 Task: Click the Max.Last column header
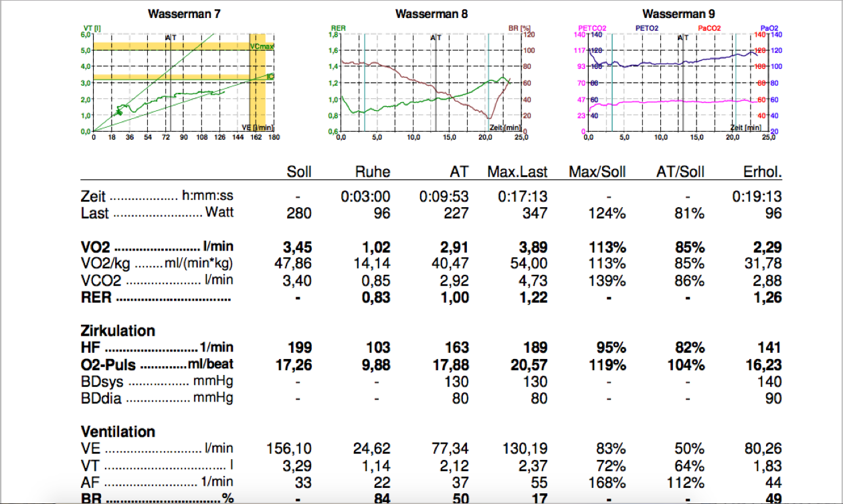pos(517,172)
